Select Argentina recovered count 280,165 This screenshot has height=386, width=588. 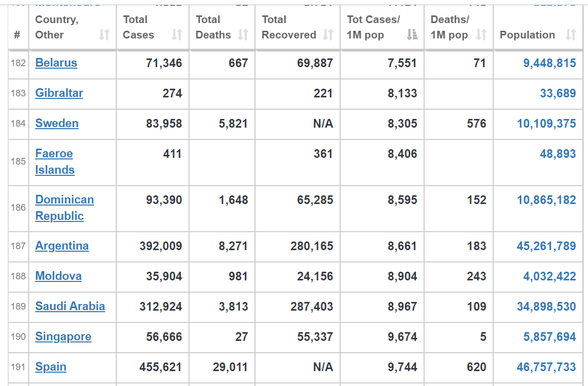[x=311, y=246]
